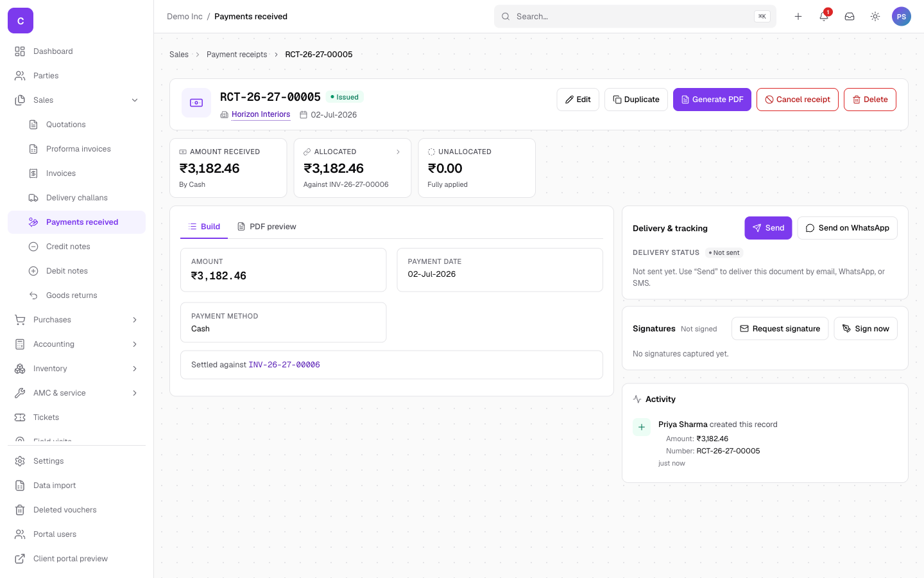Open the INV-26-27-00006 settled invoice link

284,365
